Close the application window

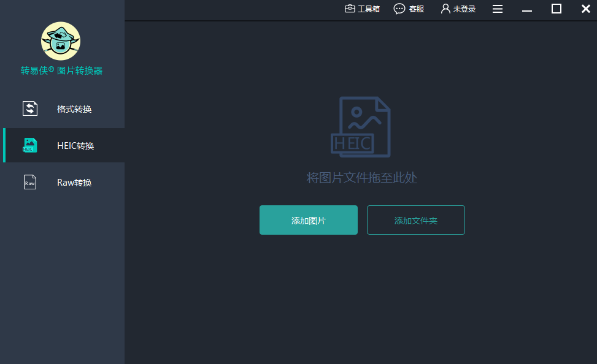[585, 9]
